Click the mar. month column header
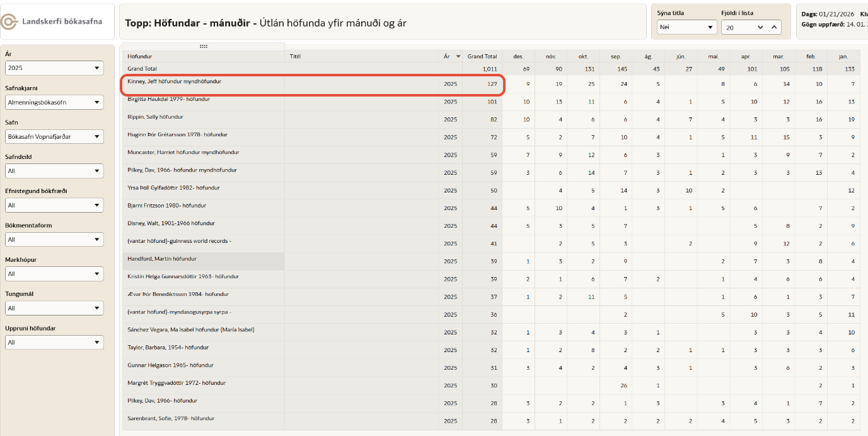Viewport: 868px width, 436px height. (x=778, y=56)
